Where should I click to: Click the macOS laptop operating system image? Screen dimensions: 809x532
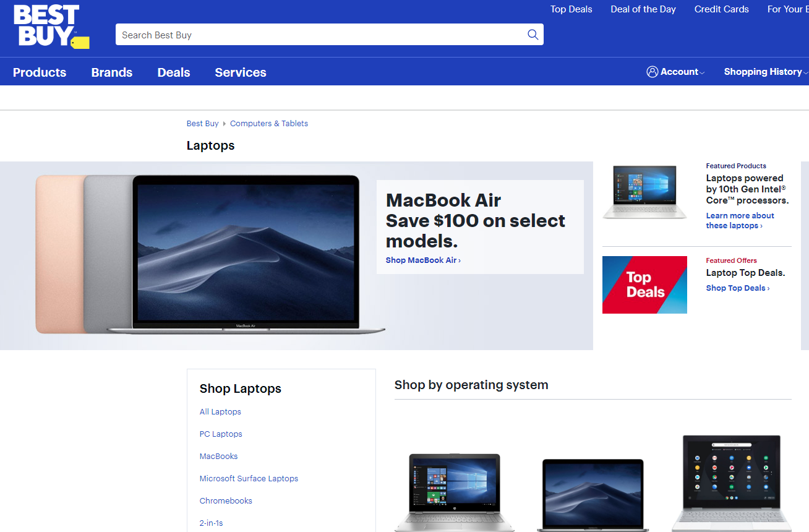click(x=593, y=495)
